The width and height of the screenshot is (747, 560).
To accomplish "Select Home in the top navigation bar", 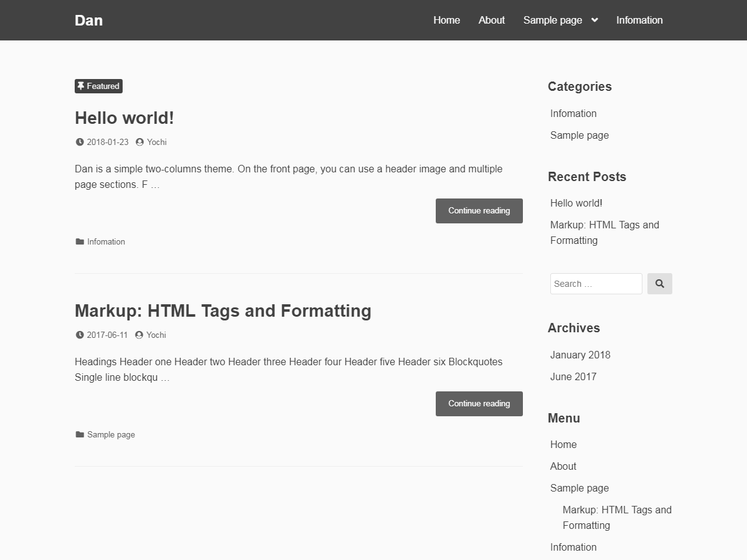I will click(446, 20).
